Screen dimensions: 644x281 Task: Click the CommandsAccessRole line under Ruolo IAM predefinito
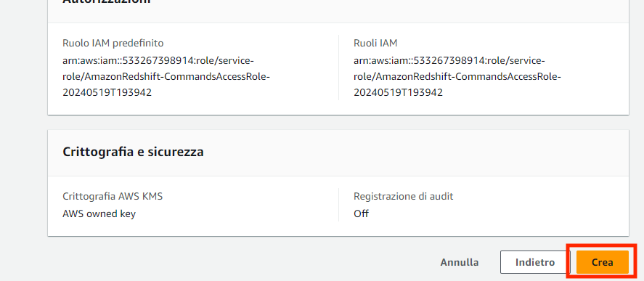click(x=166, y=77)
